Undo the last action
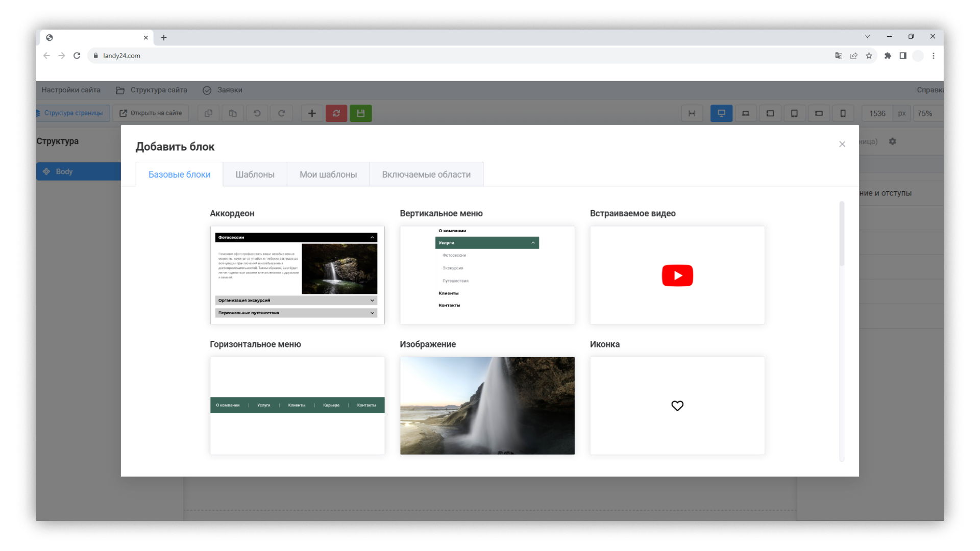980x551 pixels. click(x=257, y=113)
